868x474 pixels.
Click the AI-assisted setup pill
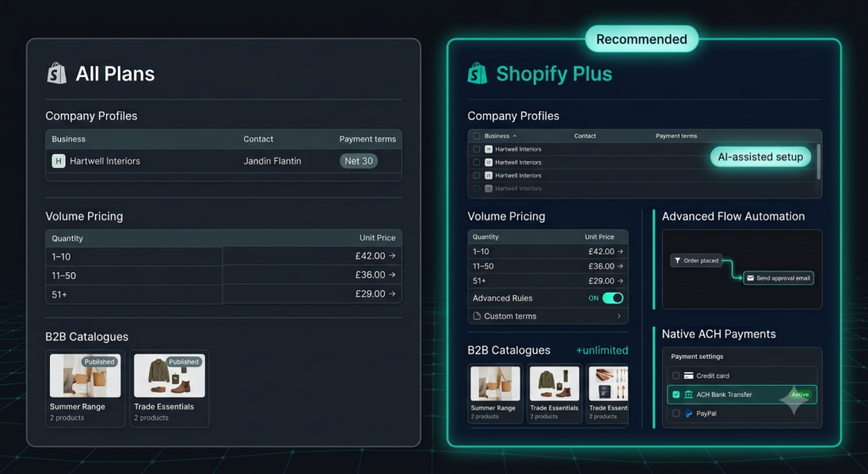pos(760,157)
